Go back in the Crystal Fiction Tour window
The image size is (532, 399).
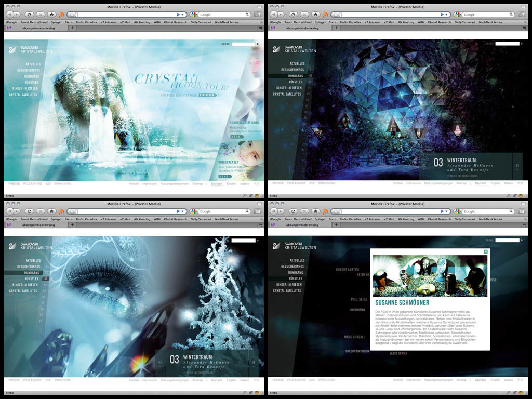(9, 14)
